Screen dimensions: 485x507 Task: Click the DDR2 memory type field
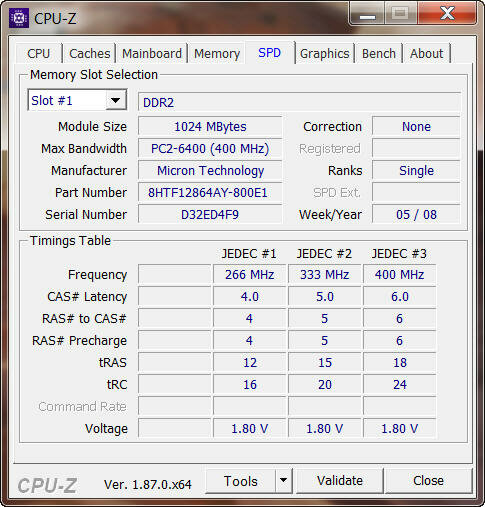pos(299,102)
